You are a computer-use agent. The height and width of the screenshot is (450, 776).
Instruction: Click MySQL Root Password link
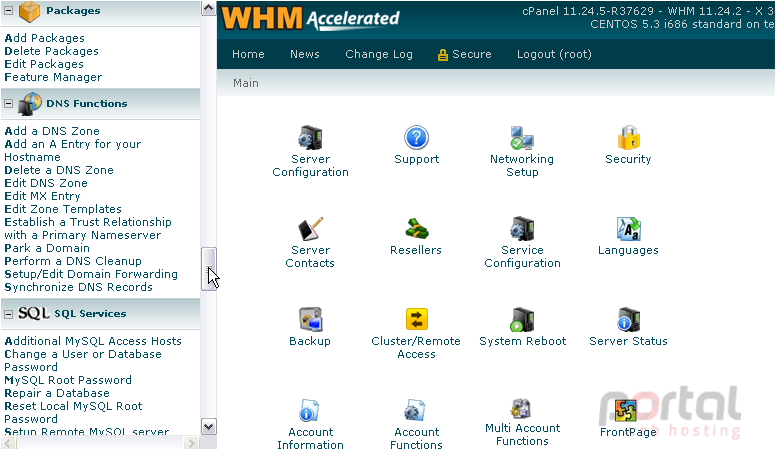[68, 380]
